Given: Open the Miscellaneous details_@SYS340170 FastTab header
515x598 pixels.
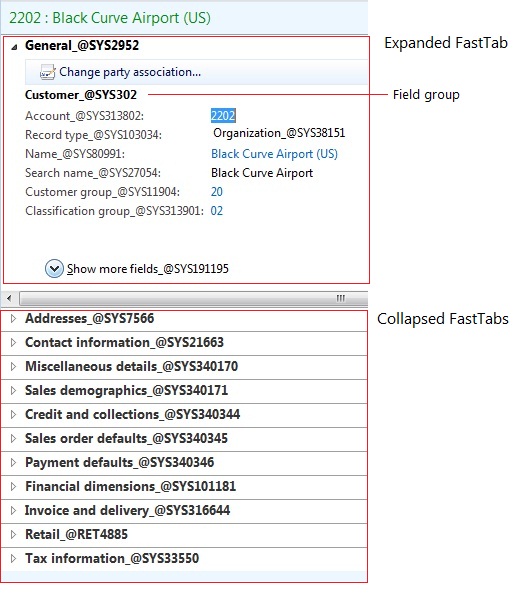Looking at the screenshot, I should (x=184, y=367).
